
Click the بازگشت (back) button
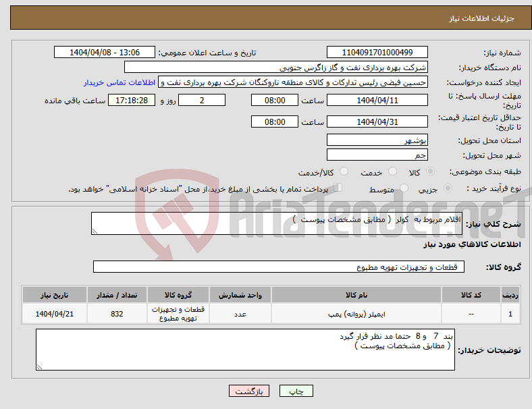coord(249,391)
